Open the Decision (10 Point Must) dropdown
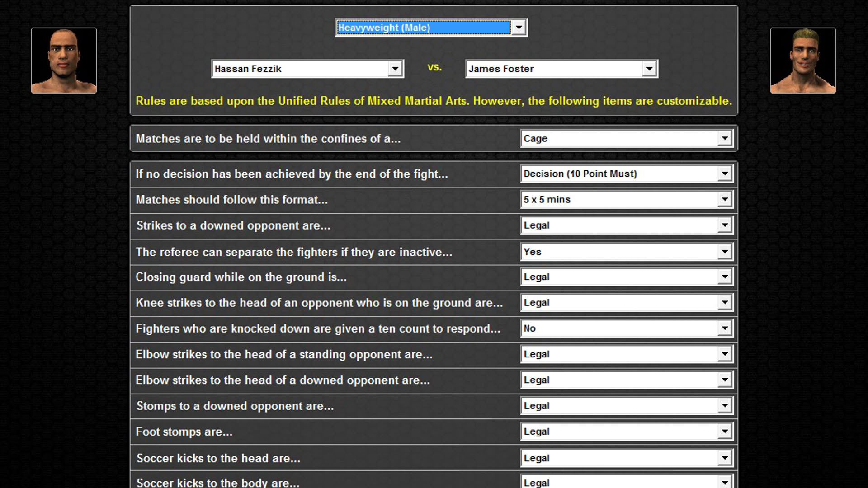The height and width of the screenshot is (488, 868). tap(627, 174)
